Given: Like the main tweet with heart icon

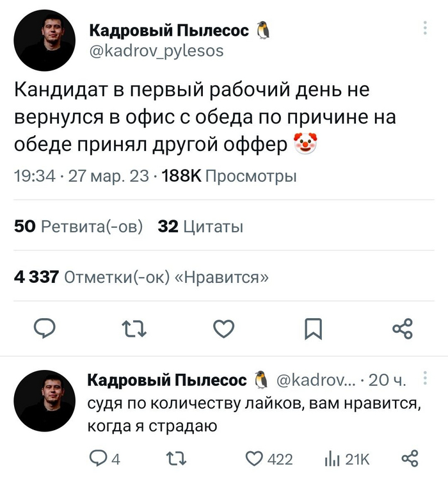Looking at the screenshot, I should 223,330.
